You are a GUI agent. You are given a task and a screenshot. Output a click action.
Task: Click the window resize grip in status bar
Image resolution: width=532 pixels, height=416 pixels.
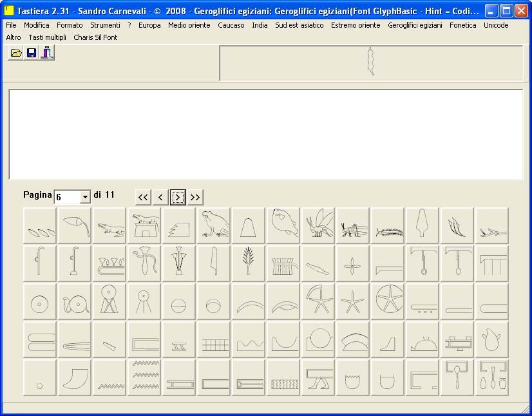pos(525,408)
